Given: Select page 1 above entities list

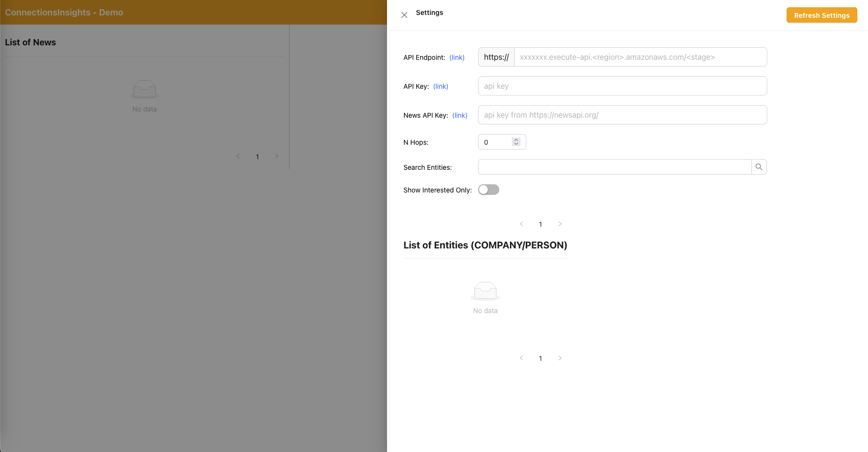Looking at the screenshot, I should [541, 224].
